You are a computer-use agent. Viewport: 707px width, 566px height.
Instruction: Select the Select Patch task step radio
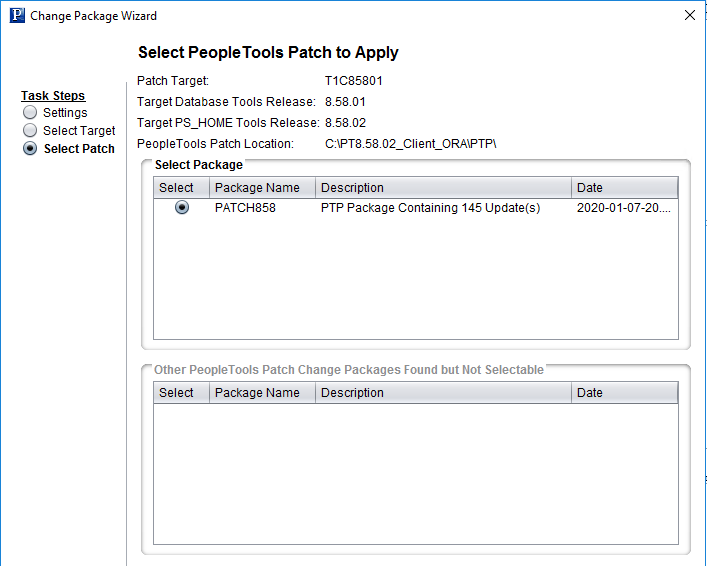pos(30,148)
